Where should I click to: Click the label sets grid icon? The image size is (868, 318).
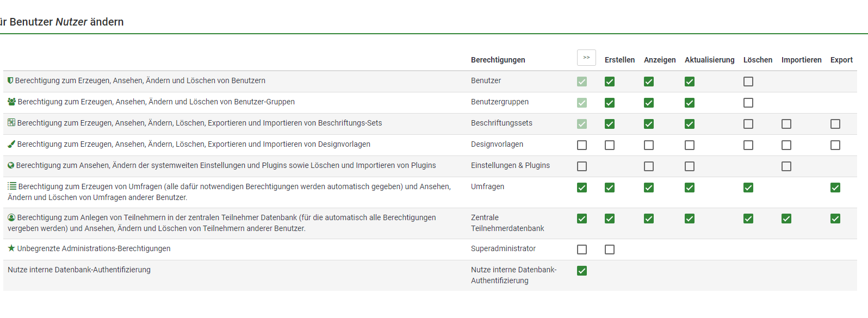click(x=11, y=123)
